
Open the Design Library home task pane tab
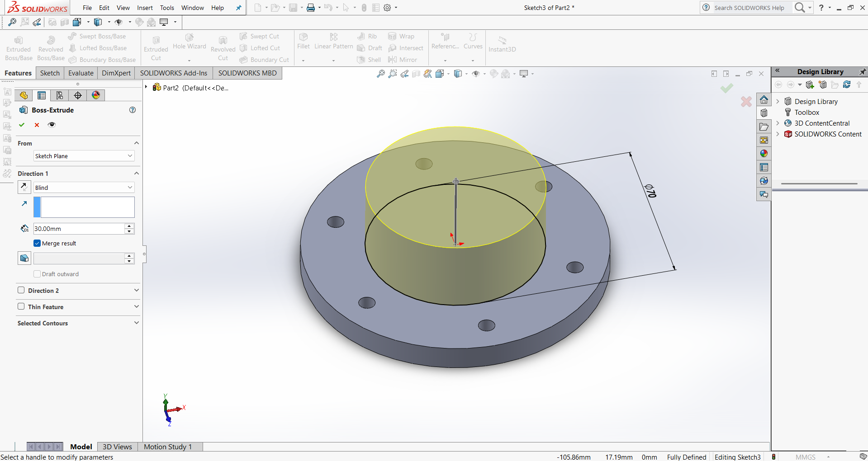coord(764,99)
